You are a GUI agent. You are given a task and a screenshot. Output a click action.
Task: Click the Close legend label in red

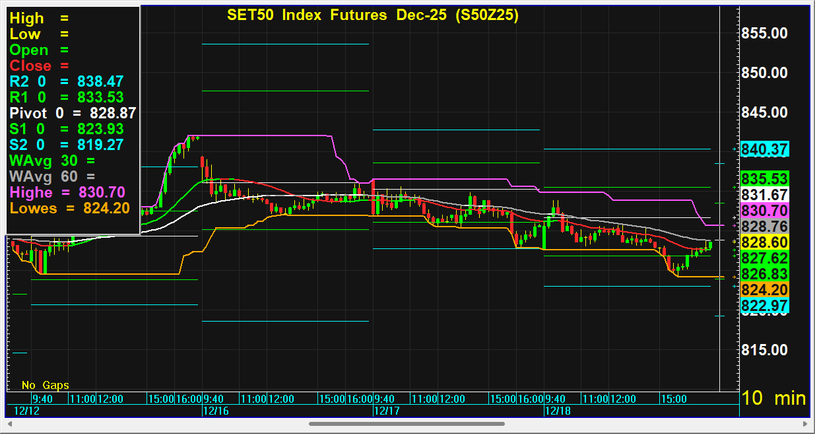(31, 66)
